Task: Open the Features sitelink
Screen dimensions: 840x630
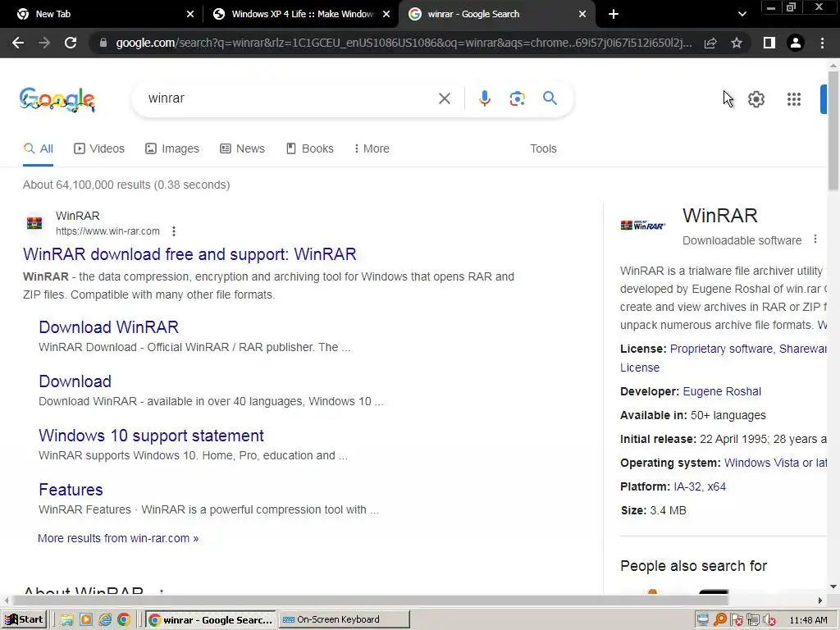Action: click(x=71, y=490)
